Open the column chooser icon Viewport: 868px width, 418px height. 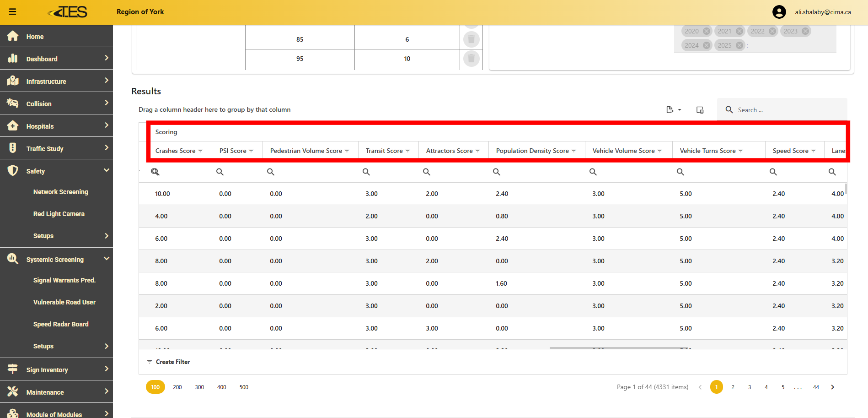point(700,110)
